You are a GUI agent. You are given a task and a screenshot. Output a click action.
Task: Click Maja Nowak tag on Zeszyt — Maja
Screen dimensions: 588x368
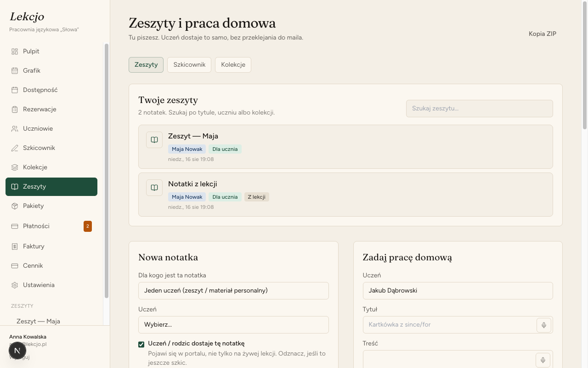[x=187, y=149]
